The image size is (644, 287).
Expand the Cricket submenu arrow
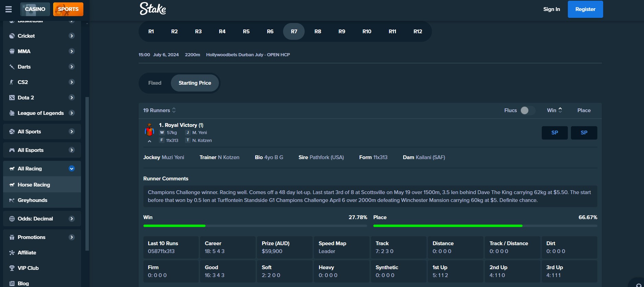click(72, 36)
